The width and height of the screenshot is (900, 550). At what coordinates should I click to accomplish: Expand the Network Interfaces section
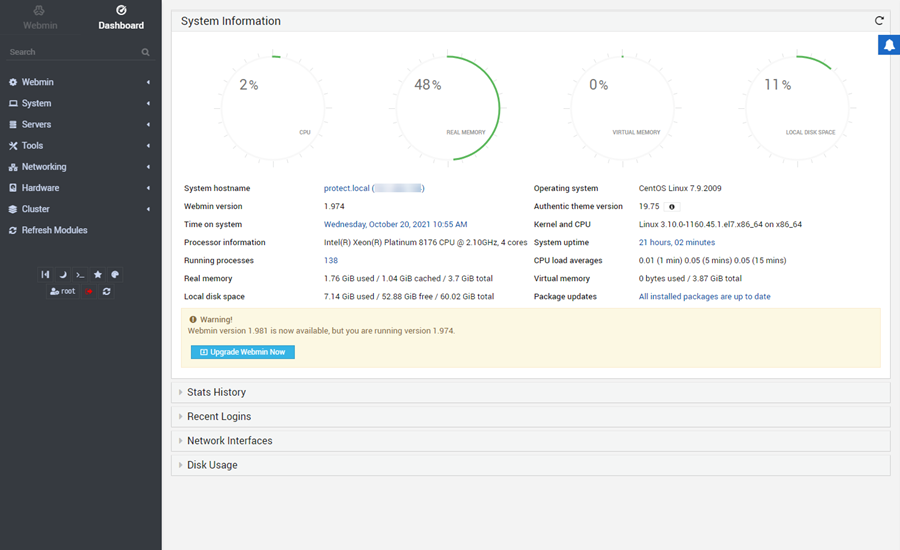click(229, 440)
